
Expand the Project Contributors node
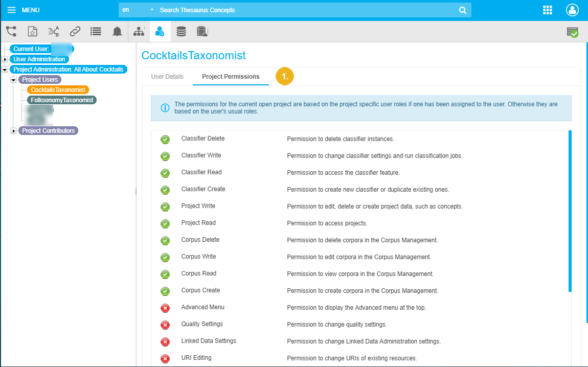(x=14, y=131)
